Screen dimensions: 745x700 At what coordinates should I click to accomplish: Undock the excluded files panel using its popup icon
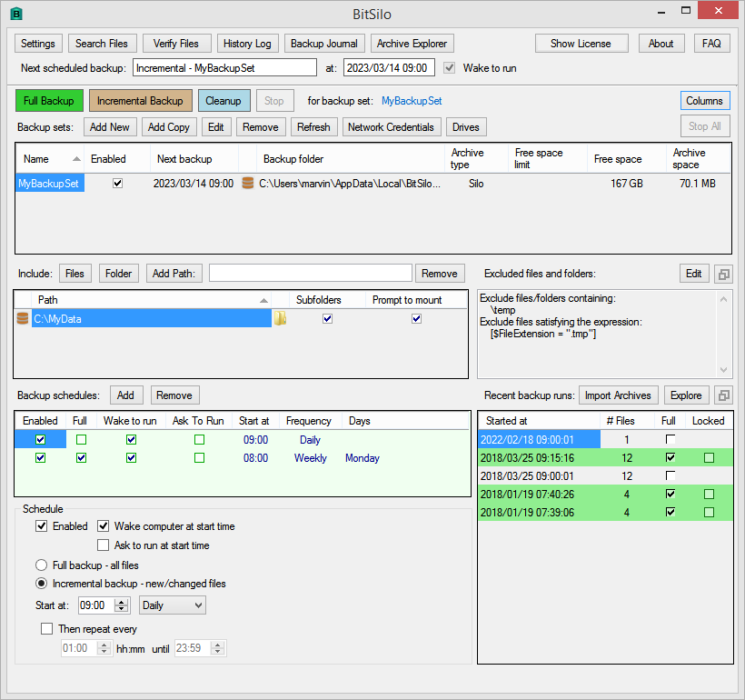[x=723, y=273]
